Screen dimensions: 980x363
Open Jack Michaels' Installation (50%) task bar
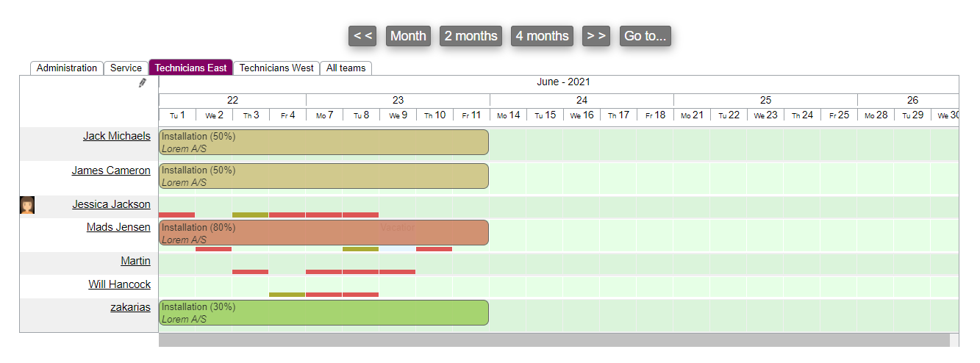[x=323, y=143]
